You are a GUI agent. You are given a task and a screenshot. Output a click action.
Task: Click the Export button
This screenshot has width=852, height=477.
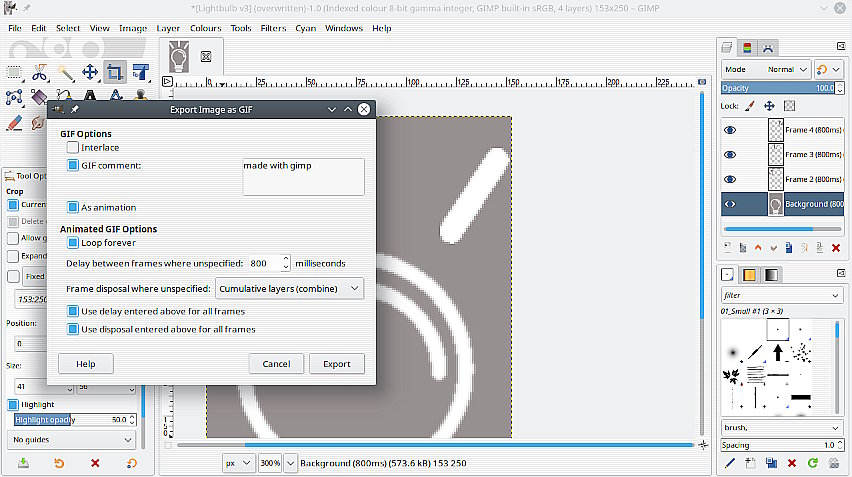[337, 363]
